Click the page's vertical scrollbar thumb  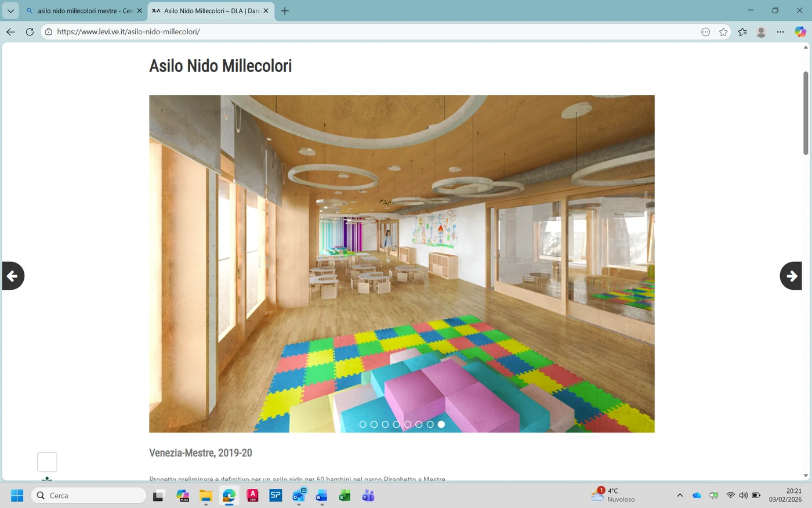[x=806, y=113]
